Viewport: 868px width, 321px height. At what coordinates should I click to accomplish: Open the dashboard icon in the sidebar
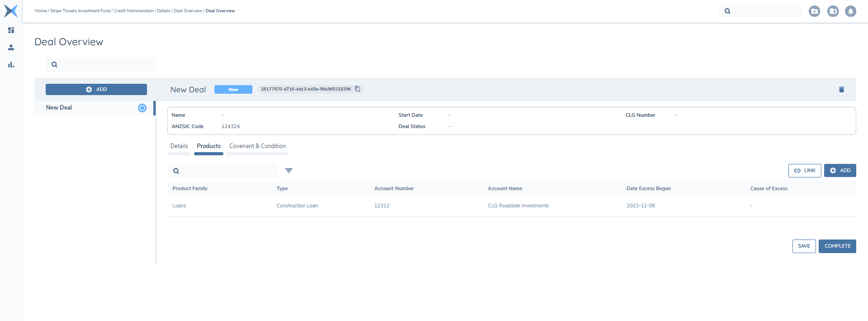point(11,30)
